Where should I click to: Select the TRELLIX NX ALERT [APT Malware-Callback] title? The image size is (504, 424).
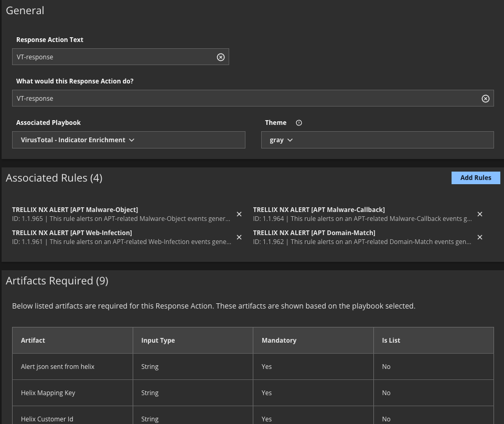(x=319, y=210)
